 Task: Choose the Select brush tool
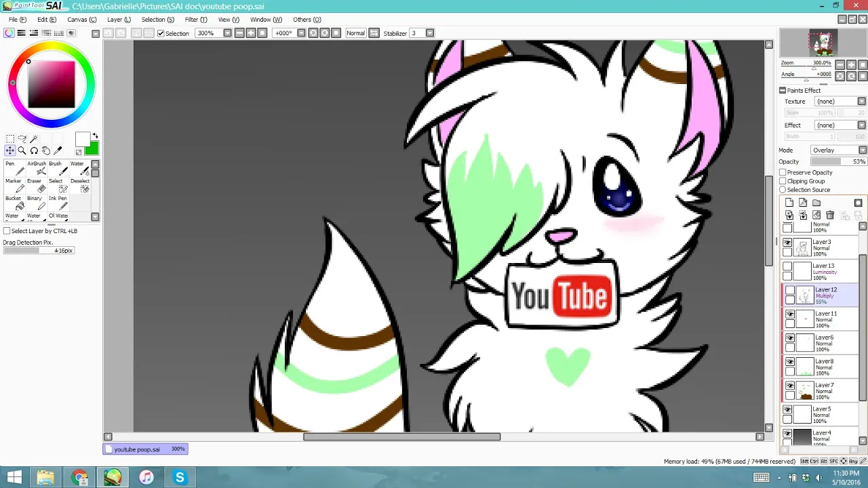click(58, 186)
